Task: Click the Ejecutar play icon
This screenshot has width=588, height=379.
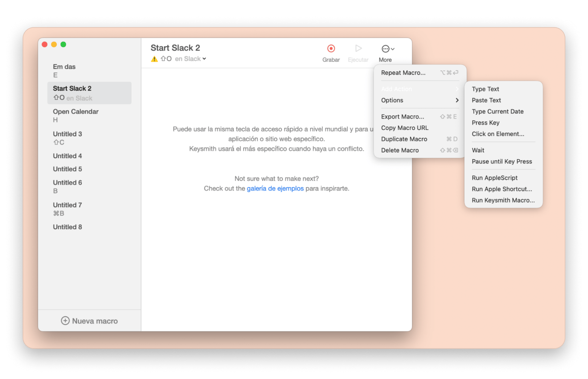Action: pos(358,48)
